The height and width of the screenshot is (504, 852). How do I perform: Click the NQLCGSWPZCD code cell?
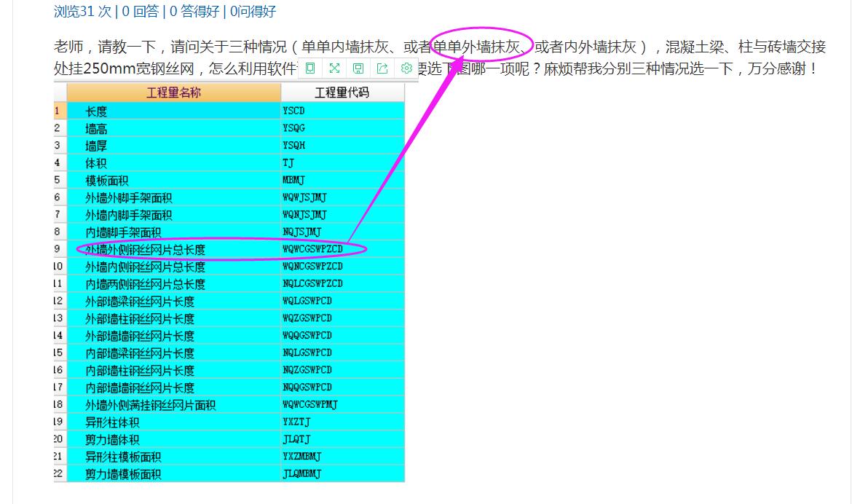coord(342,284)
